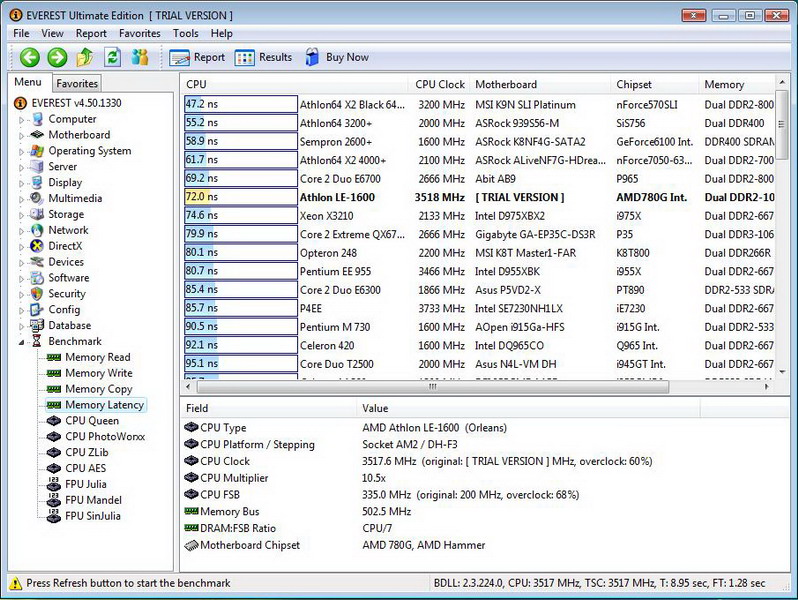Viewport: 798px width, 600px height.
Task: Open the Tools menu
Action: click(x=185, y=33)
